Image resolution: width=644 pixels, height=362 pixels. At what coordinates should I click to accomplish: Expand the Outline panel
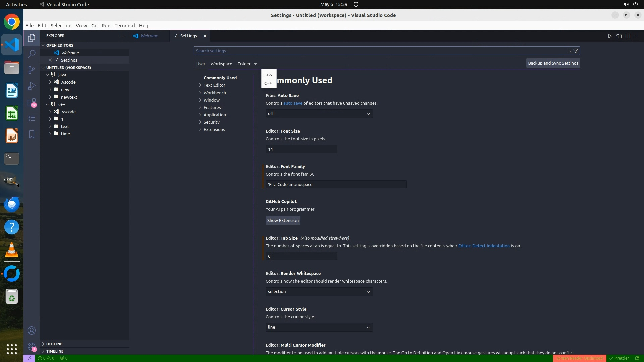[54, 344]
